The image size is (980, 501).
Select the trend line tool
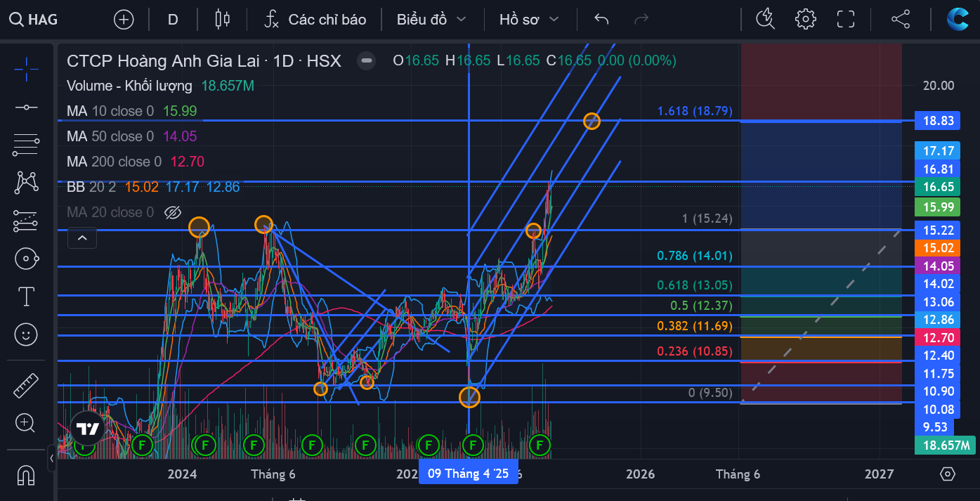pyautogui.click(x=27, y=107)
